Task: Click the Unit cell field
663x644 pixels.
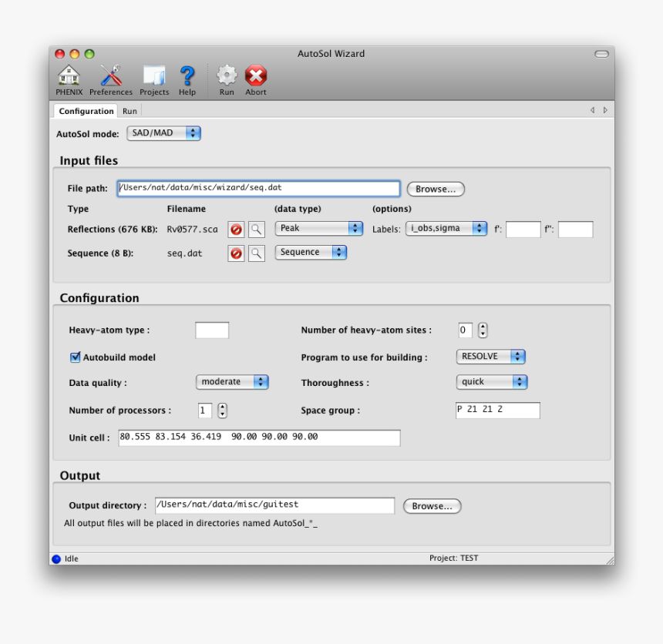Action: 259,438
